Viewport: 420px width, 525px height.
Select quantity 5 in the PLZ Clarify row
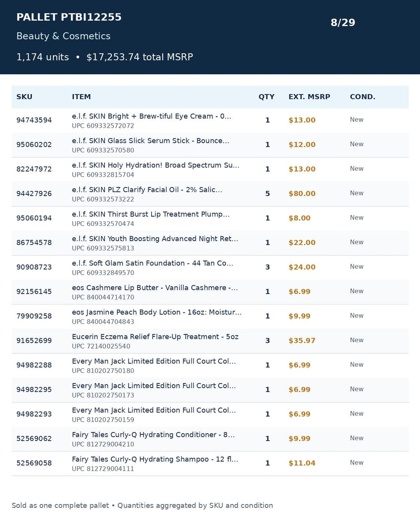[268, 194]
